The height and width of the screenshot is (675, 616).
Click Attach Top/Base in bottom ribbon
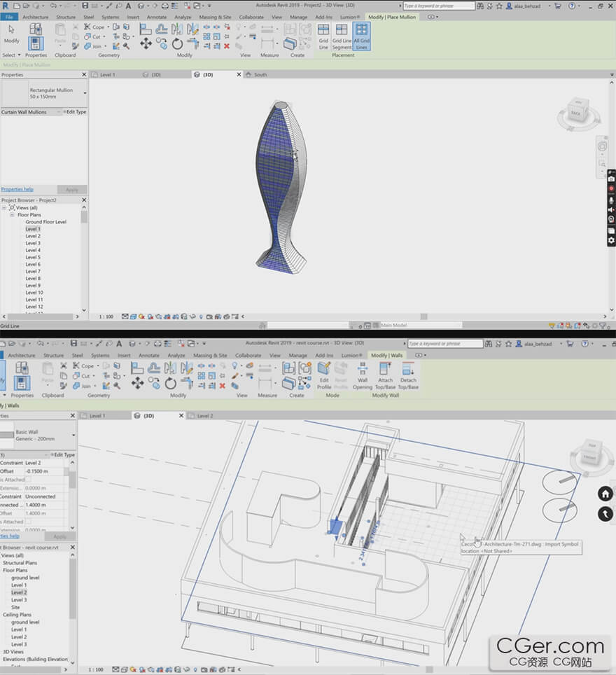click(385, 375)
